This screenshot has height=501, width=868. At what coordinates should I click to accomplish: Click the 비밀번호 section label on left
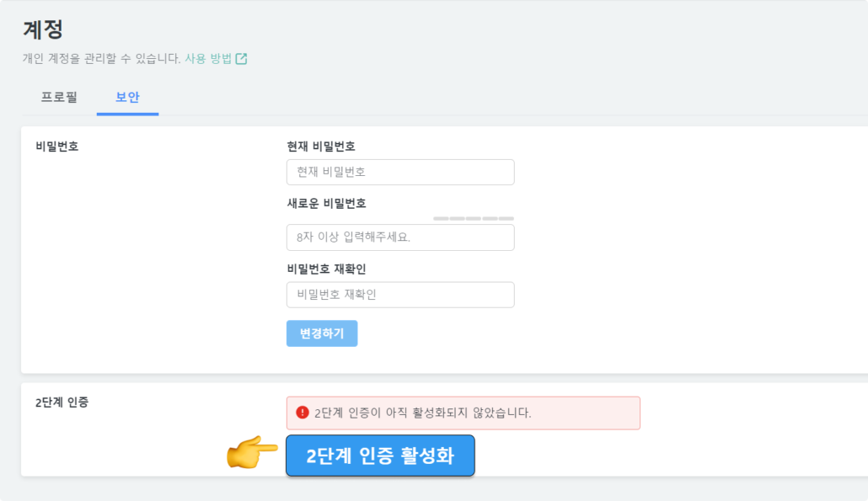pos(57,147)
